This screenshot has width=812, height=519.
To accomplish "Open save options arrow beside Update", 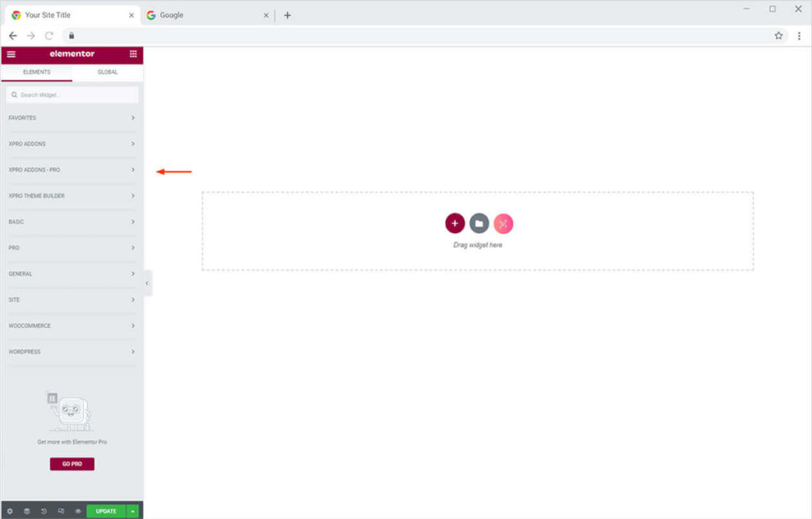I will (133, 511).
